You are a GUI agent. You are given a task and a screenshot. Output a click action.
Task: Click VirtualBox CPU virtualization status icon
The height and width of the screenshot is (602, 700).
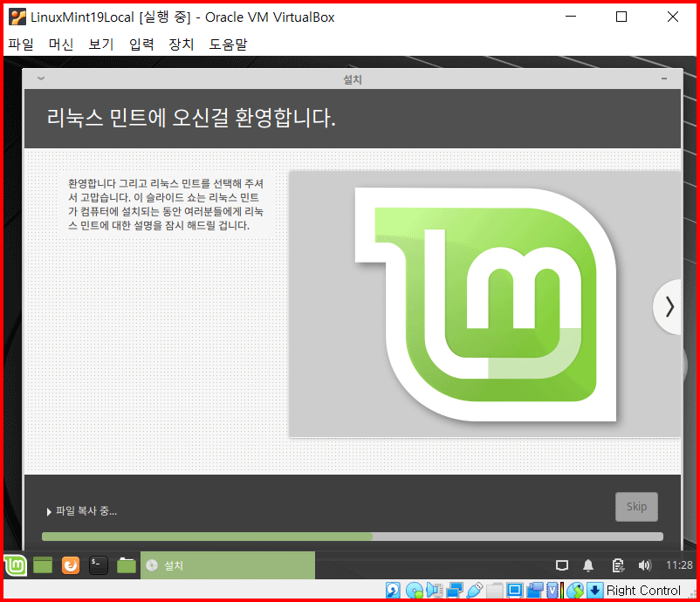tap(555, 591)
